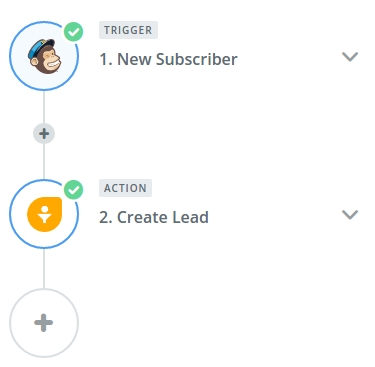Click connector line below Mailchimp trigger
This screenshot has height=367, width=375.
(44, 107)
